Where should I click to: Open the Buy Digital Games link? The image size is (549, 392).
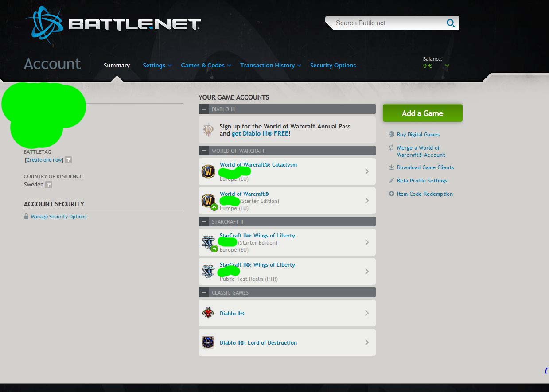(418, 135)
